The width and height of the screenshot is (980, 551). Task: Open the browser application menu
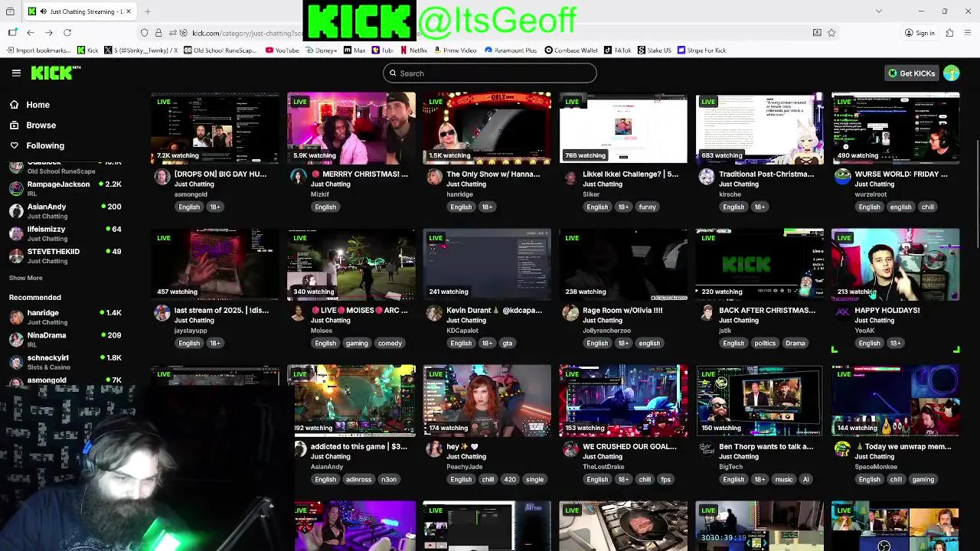point(967,32)
